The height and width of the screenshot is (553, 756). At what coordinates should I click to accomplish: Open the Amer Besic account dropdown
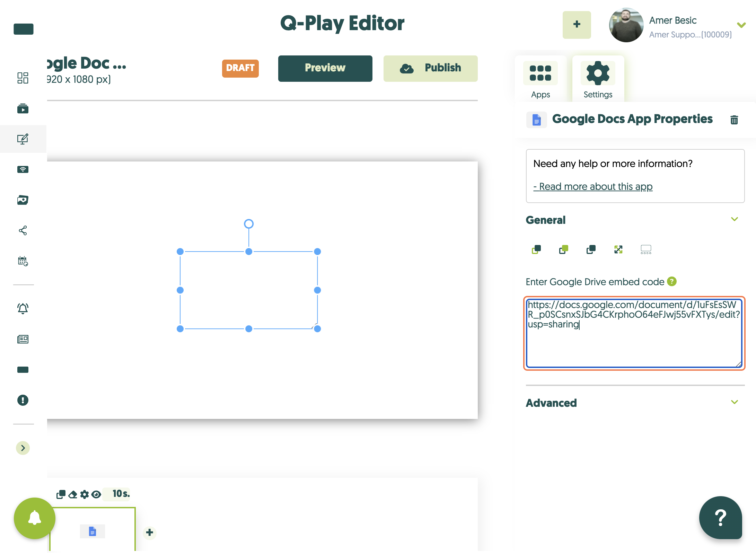click(x=741, y=25)
